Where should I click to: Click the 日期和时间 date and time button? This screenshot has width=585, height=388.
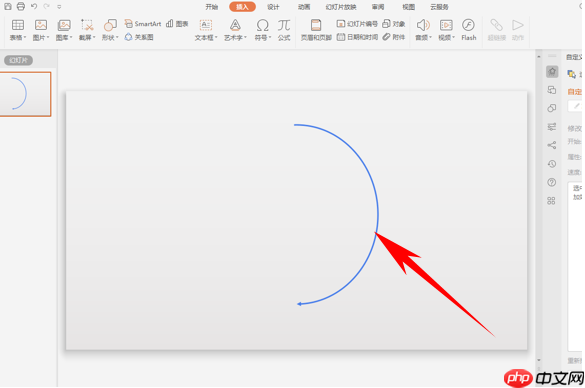(357, 37)
